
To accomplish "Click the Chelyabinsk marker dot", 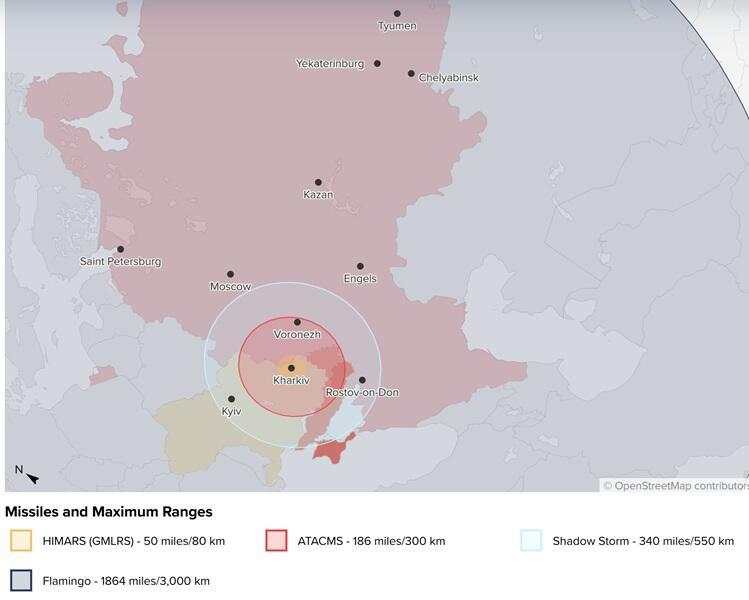I will click(x=411, y=73).
